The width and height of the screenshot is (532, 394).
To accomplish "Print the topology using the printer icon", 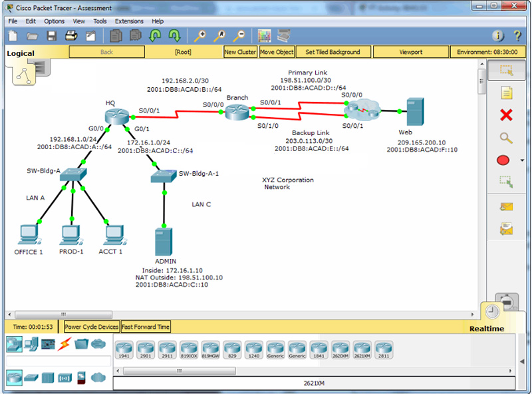I will [x=71, y=36].
